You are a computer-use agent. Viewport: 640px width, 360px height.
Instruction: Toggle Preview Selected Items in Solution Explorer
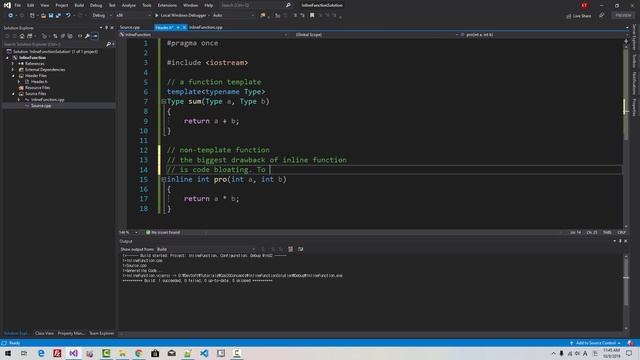(x=95, y=36)
